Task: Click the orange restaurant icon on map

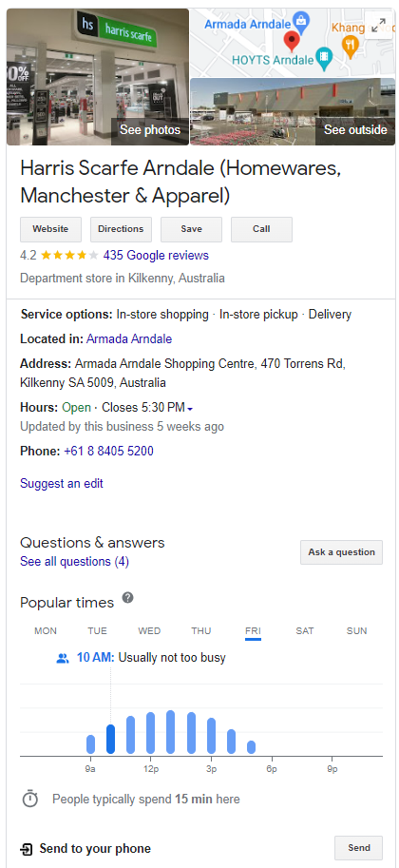Action: click(x=350, y=45)
